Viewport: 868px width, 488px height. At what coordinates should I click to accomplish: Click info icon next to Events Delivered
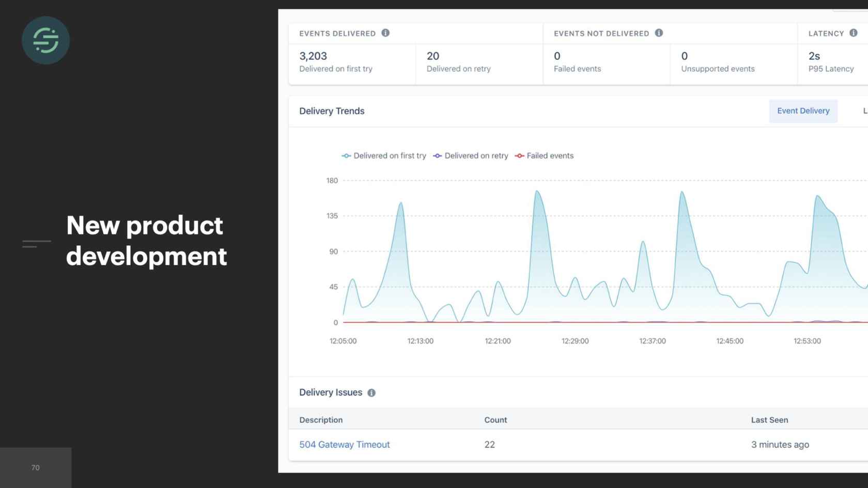[x=385, y=33]
